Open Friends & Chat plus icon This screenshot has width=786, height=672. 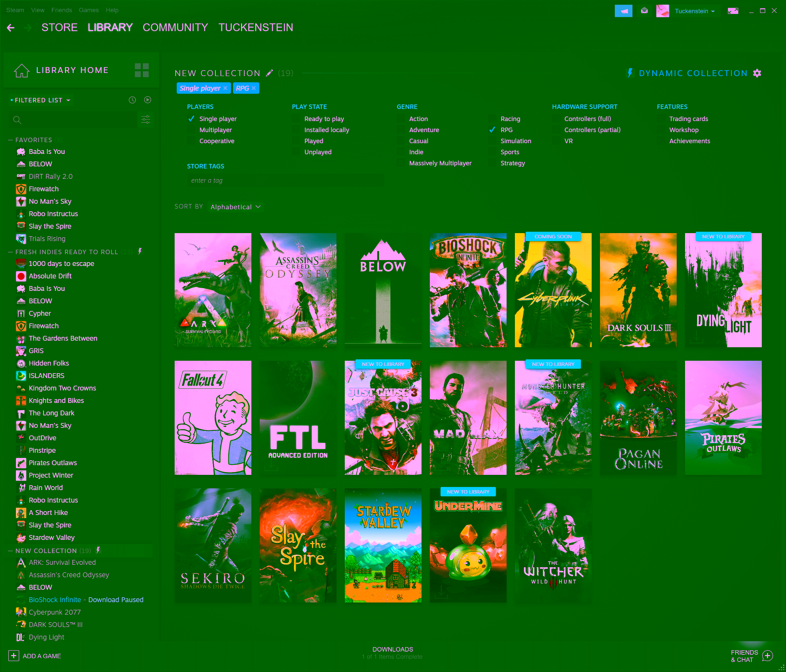(767, 656)
